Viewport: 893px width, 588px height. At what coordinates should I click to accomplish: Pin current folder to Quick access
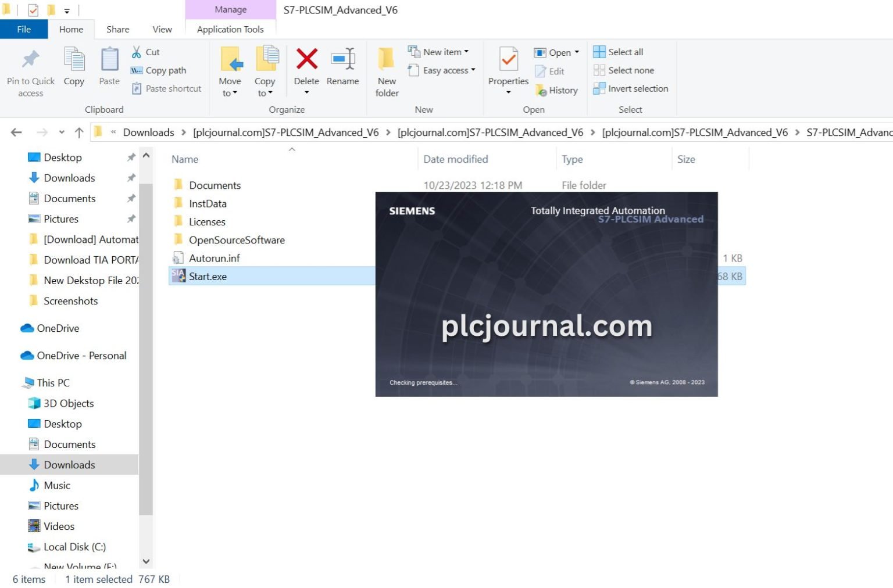coord(30,69)
